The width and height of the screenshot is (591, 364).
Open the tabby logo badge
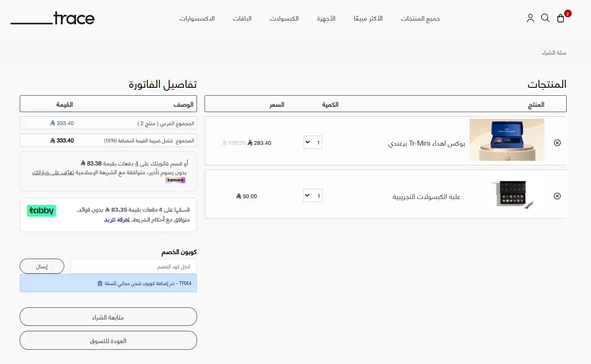42,211
